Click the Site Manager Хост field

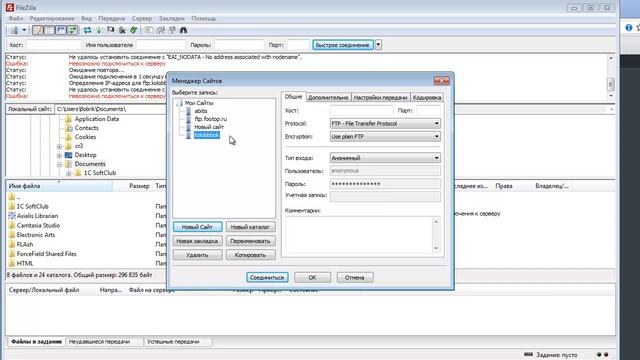(x=361, y=110)
